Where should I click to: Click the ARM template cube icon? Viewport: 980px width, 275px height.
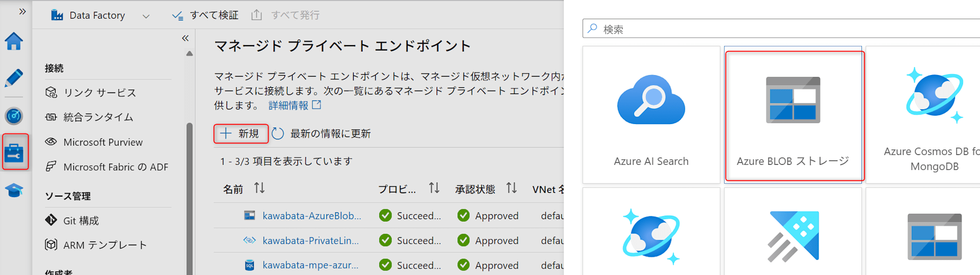coord(51,245)
